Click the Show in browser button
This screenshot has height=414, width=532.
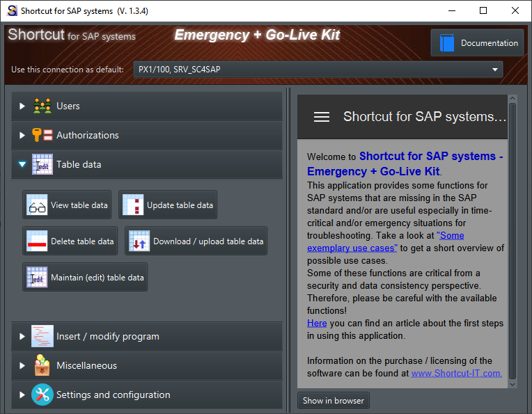click(x=333, y=401)
